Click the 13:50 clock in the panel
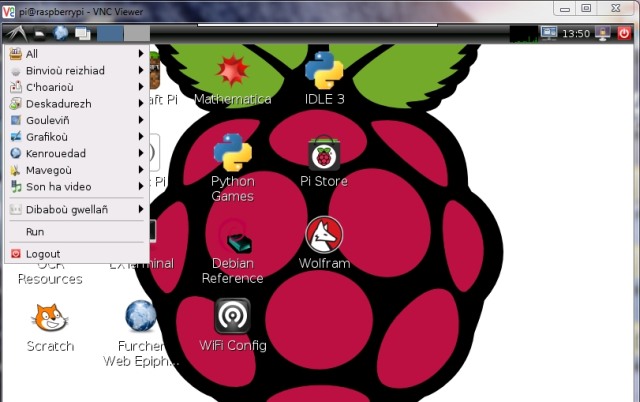The height and width of the screenshot is (402, 640). coord(576,33)
